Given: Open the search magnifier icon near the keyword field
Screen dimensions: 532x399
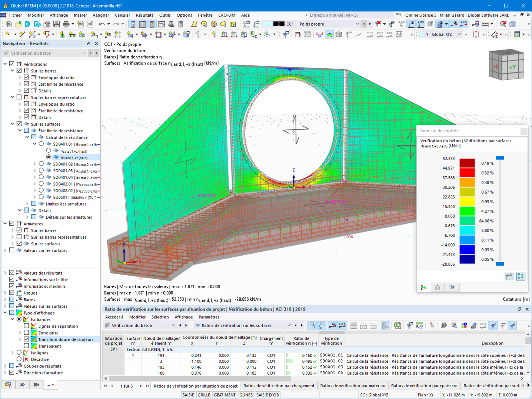Looking at the screenshot, I should pyautogui.click(x=398, y=15).
